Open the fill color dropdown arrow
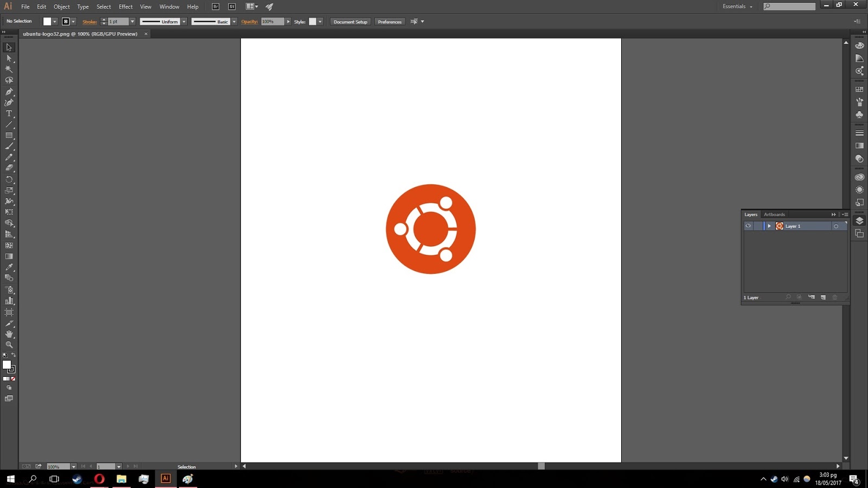Image resolution: width=868 pixels, height=488 pixels. (x=55, y=22)
